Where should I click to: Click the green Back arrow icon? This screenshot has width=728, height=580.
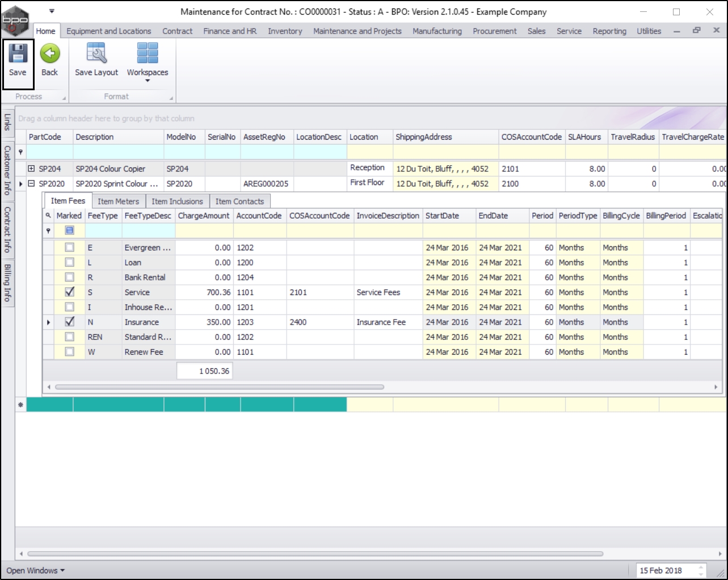50,53
